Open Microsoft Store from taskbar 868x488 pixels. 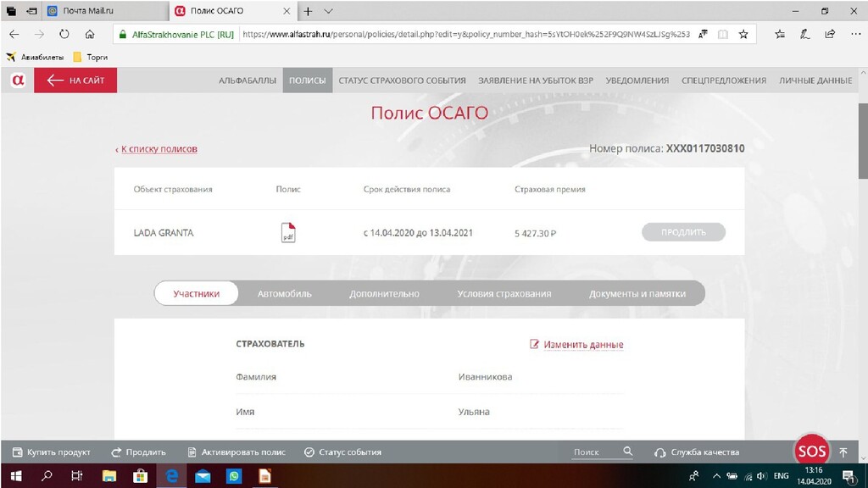[x=140, y=476]
